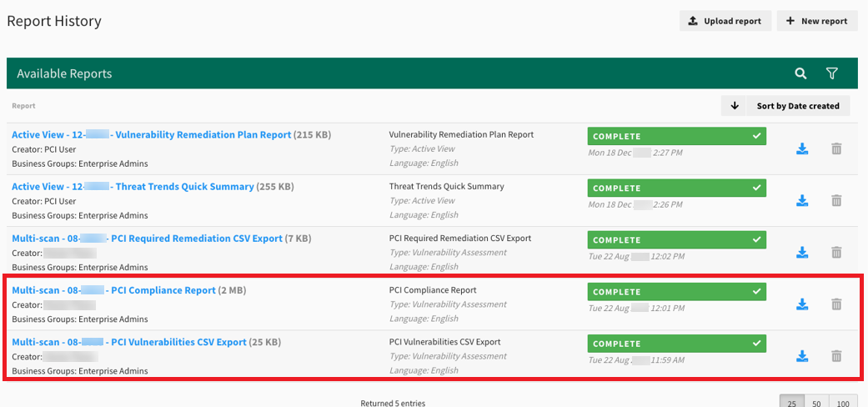Download the PCI Vulnerabilities CSV Export

click(802, 356)
